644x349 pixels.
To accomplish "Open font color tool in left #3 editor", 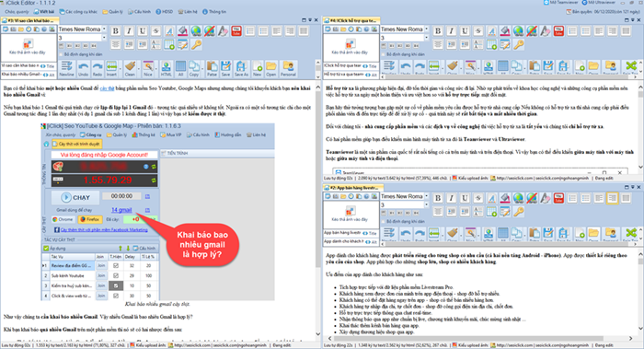I will coord(169,31).
